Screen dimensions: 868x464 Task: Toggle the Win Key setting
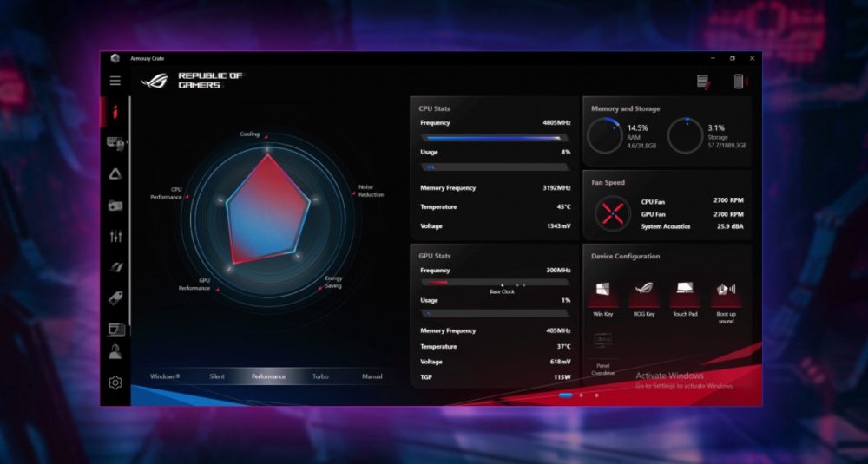point(603,294)
